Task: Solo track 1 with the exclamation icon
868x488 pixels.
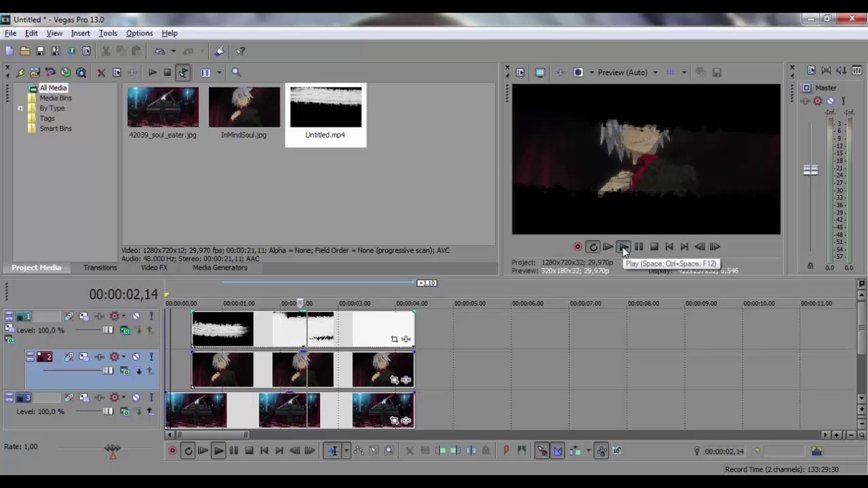Action: 151,317
